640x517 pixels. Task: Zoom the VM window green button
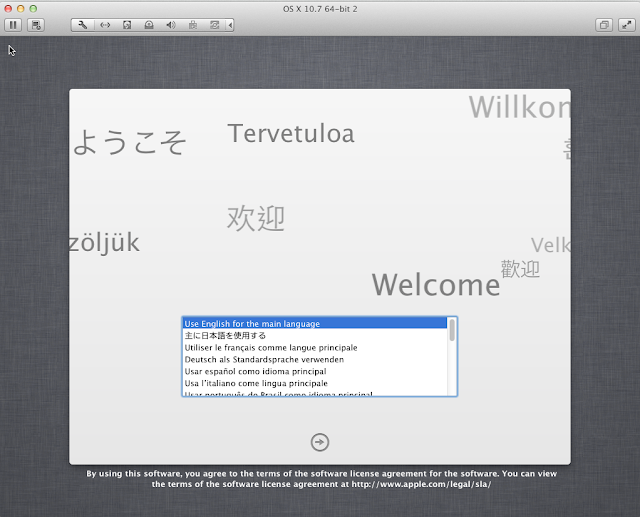(33, 9)
